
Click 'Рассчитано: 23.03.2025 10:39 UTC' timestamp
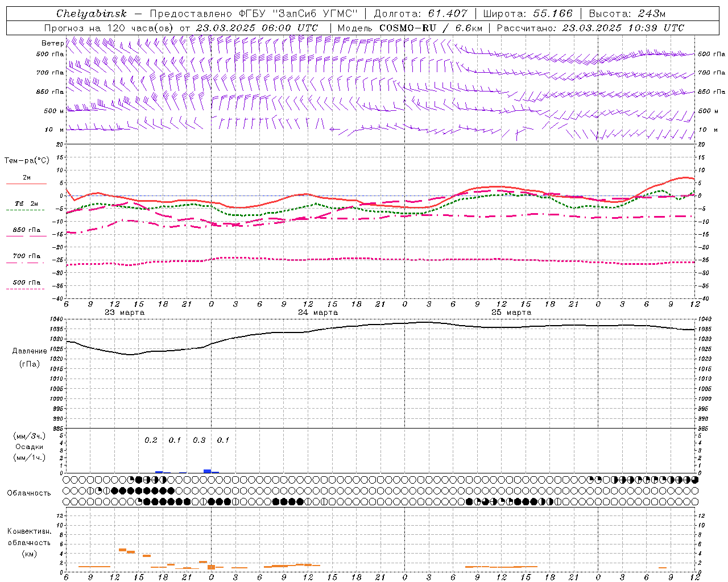pyautogui.click(x=590, y=28)
